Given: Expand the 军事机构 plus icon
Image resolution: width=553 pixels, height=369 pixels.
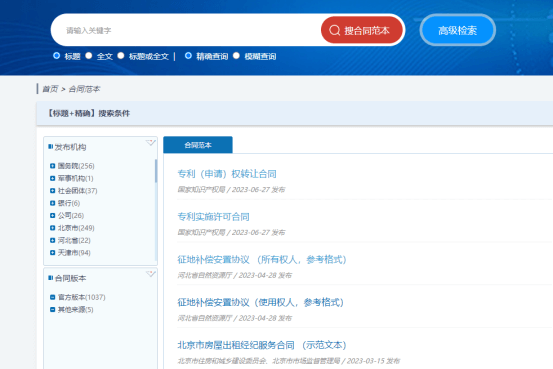Looking at the screenshot, I should pyautogui.click(x=53, y=178).
